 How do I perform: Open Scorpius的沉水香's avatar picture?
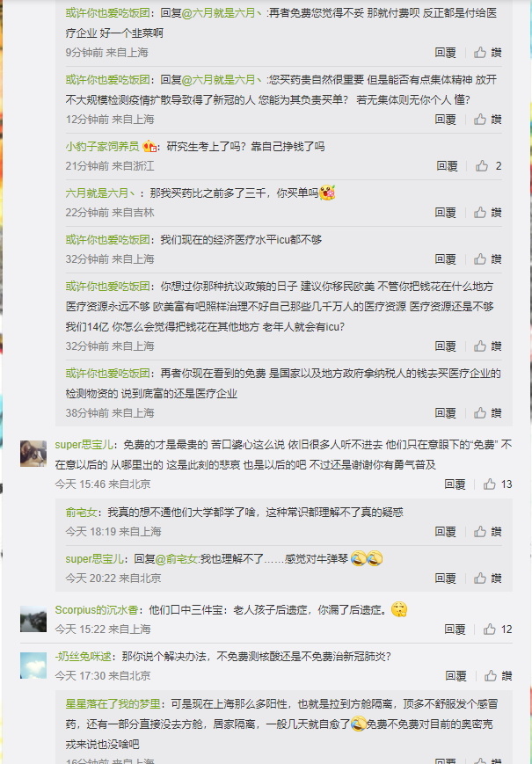33,618
